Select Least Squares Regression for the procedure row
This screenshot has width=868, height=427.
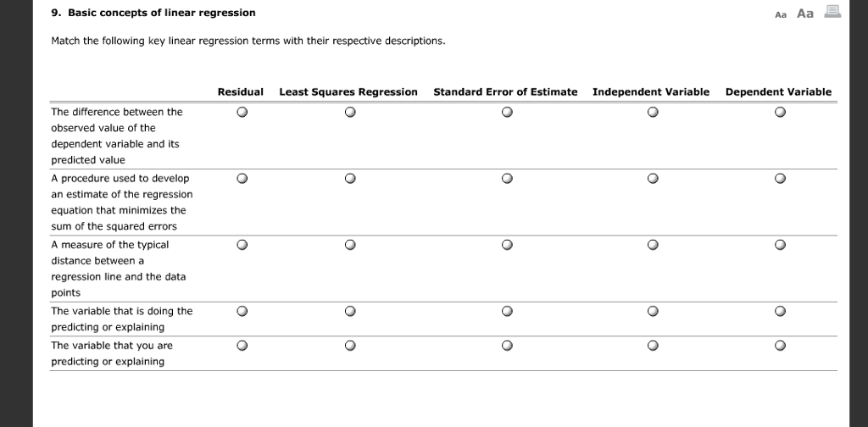[350, 179]
